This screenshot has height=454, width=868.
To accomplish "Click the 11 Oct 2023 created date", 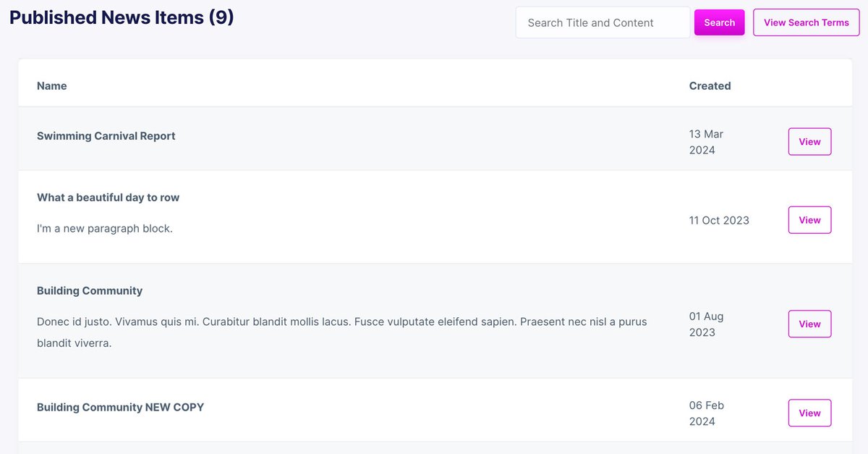I will tap(719, 220).
